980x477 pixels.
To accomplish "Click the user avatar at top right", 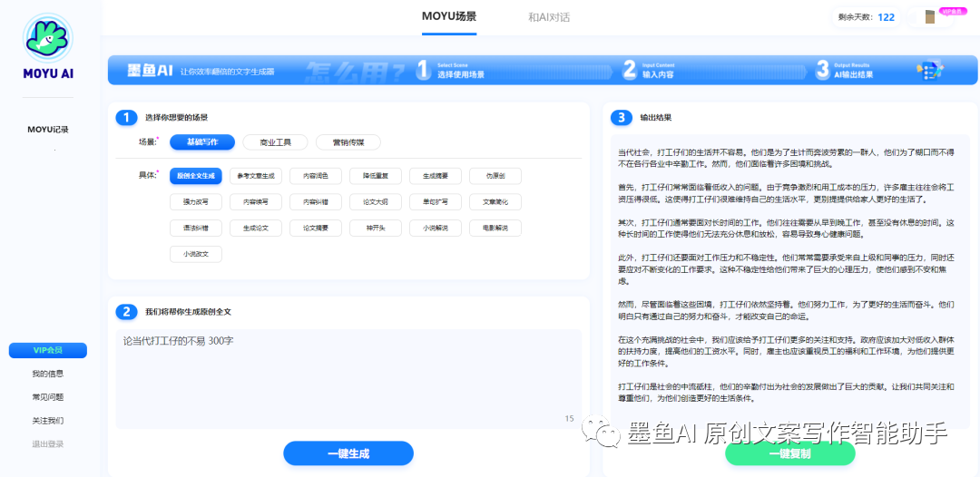I will pyautogui.click(x=929, y=17).
